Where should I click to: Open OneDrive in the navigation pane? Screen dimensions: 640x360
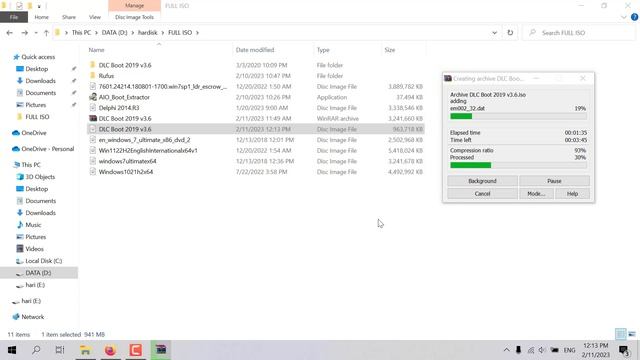(x=34, y=133)
